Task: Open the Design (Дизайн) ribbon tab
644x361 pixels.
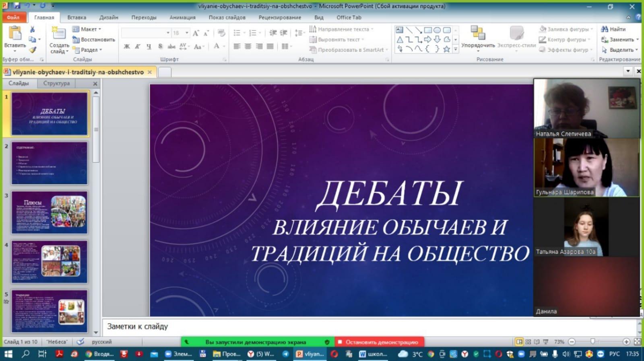Action: (x=109, y=17)
